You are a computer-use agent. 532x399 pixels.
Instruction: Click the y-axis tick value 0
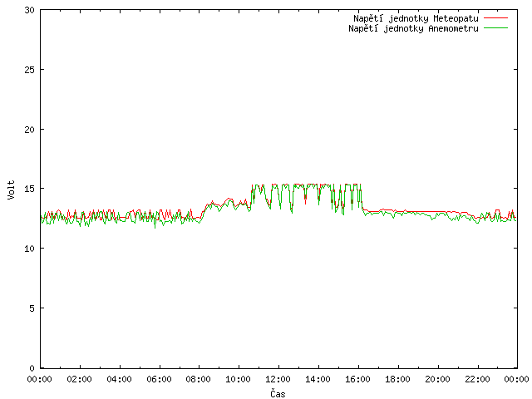pos(32,368)
